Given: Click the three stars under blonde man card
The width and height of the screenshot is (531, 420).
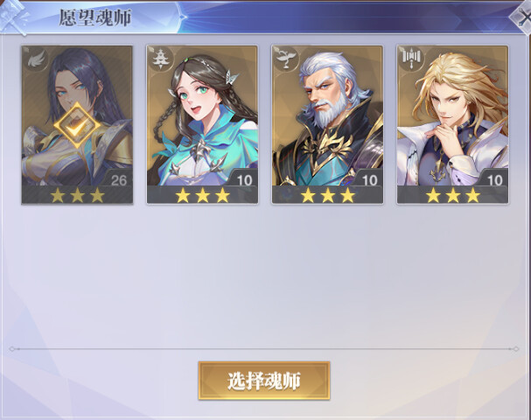Looking at the screenshot, I should (x=453, y=195).
